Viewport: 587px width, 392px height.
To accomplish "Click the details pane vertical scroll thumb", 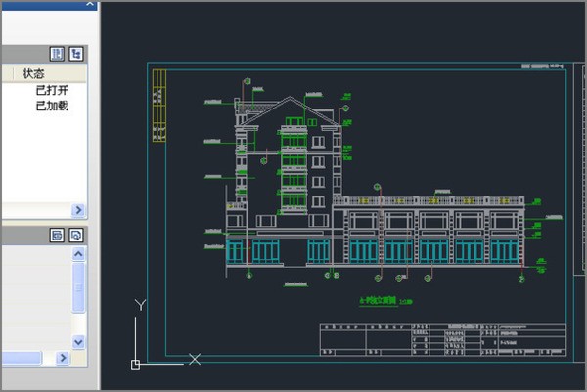I will click(79, 288).
